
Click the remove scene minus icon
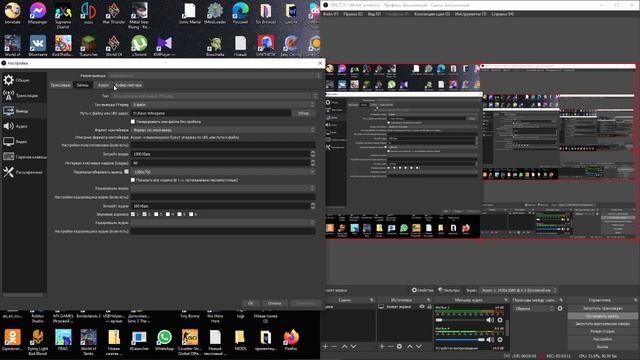(x=334, y=347)
